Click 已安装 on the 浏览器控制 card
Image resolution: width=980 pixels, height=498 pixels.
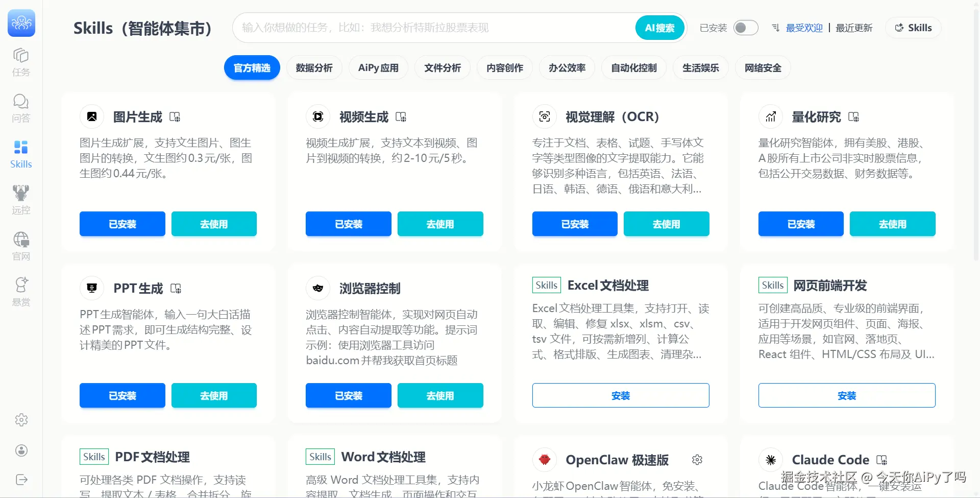point(349,395)
